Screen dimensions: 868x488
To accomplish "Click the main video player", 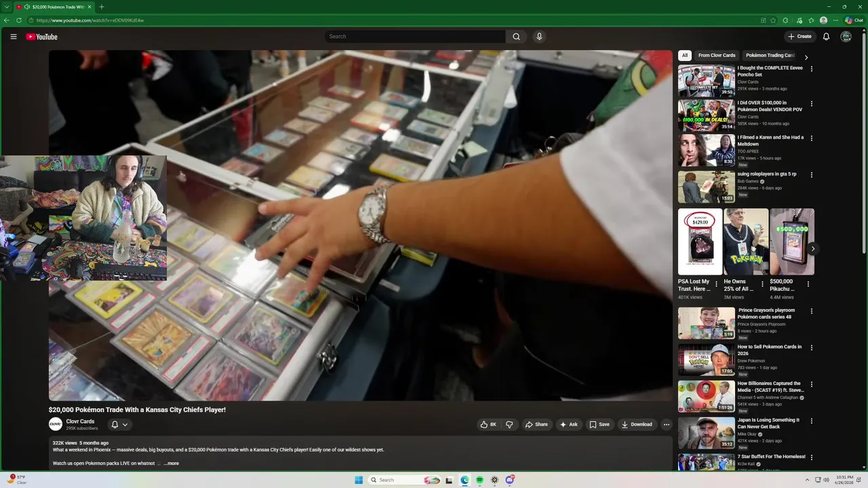I will [x=360, y=225].
